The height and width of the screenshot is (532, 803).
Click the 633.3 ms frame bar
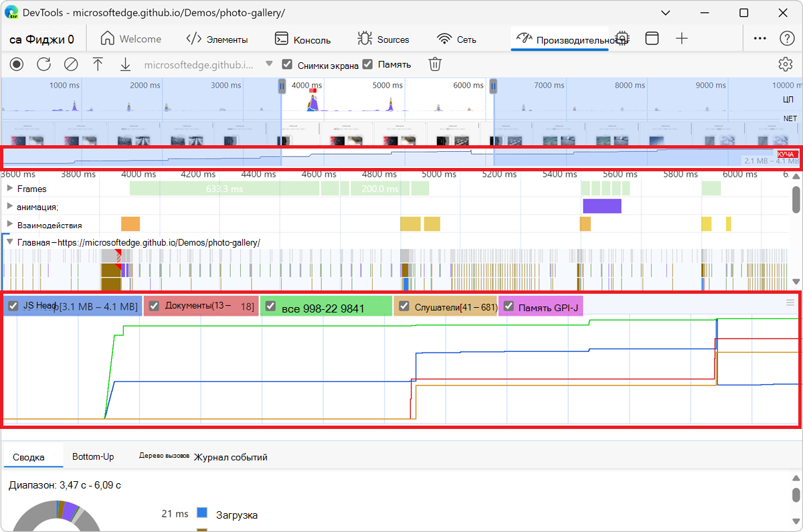[x=225, y=189]
